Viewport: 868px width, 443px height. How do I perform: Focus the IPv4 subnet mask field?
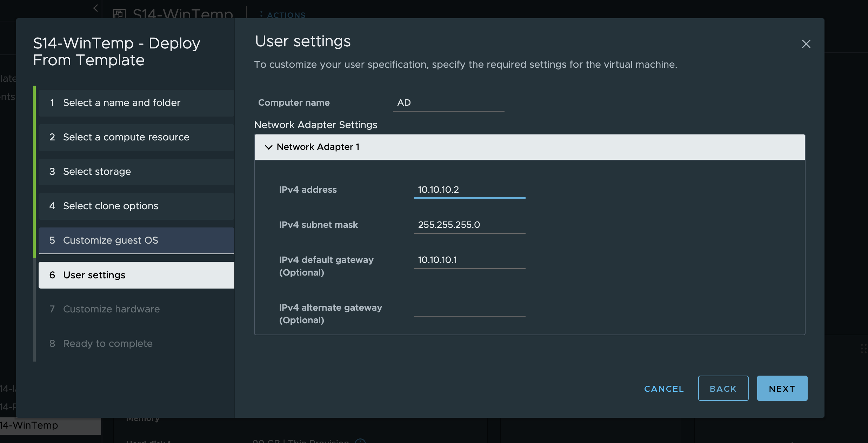pos(469,225)
